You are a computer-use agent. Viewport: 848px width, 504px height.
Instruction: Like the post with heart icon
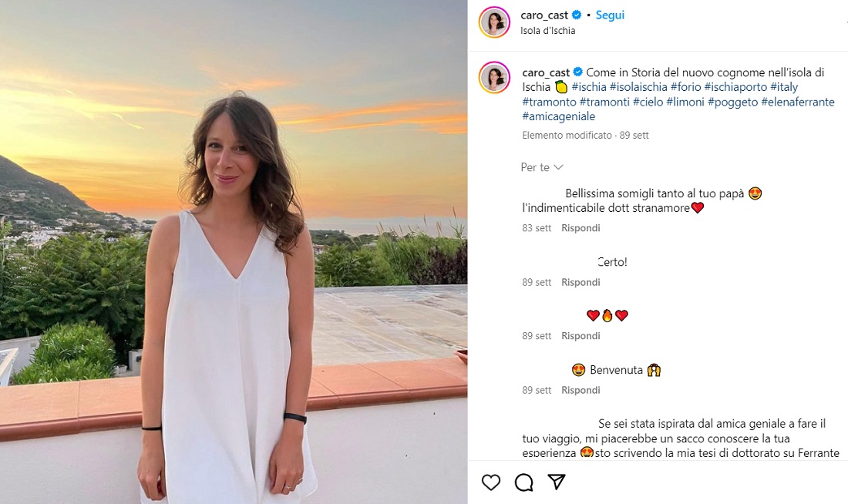[490, 482]
